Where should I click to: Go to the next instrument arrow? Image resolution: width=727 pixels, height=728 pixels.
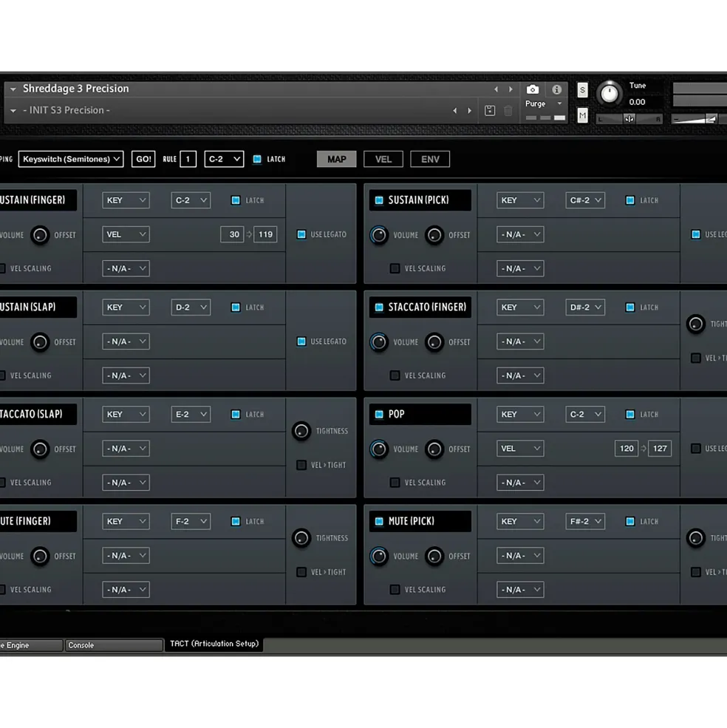(511, 89)
